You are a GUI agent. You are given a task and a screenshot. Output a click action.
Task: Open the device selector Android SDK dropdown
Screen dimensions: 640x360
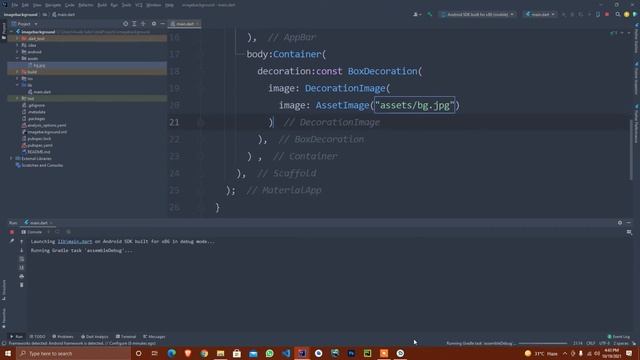[x=477, y=14]
